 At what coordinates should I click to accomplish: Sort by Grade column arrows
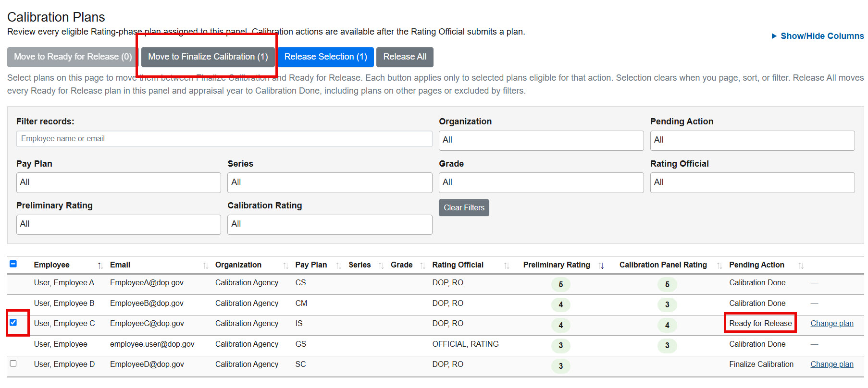422,266
